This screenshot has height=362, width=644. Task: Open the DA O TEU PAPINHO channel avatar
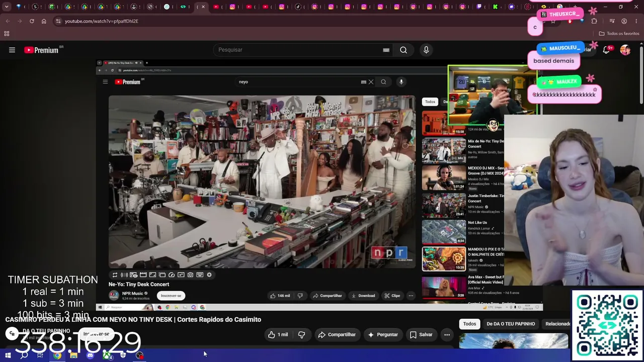pos(12,334)
